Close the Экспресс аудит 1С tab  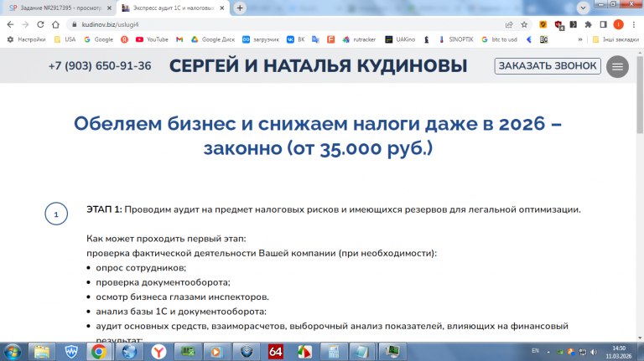point(222,8)
